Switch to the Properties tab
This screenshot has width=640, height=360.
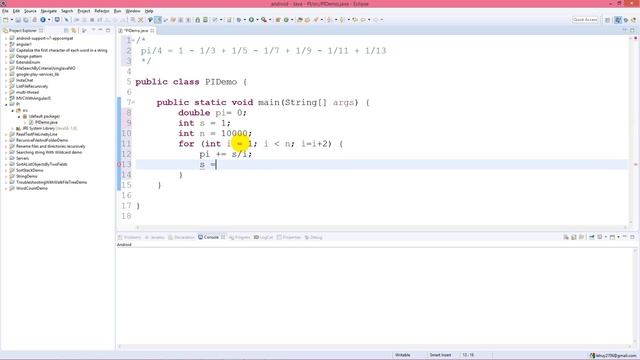[289, 237]
